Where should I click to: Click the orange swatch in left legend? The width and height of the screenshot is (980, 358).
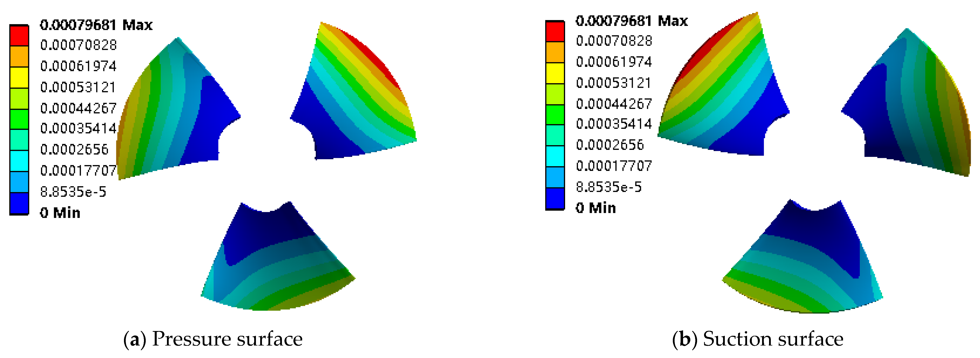click(19, 57)
